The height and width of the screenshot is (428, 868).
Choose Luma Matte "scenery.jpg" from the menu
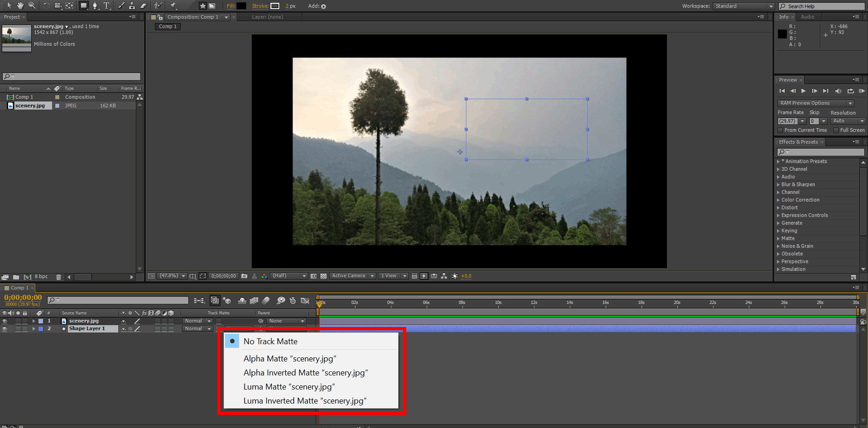coord(288,386)
